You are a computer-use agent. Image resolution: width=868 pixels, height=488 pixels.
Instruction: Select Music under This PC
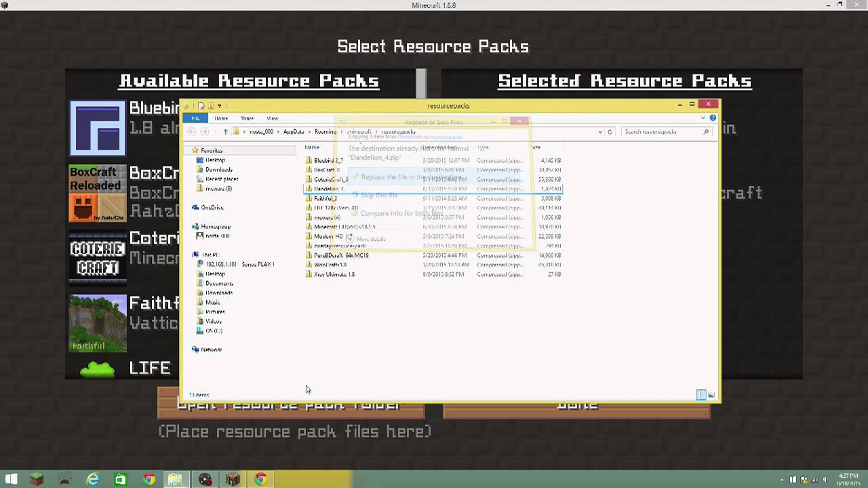(212, 302)
